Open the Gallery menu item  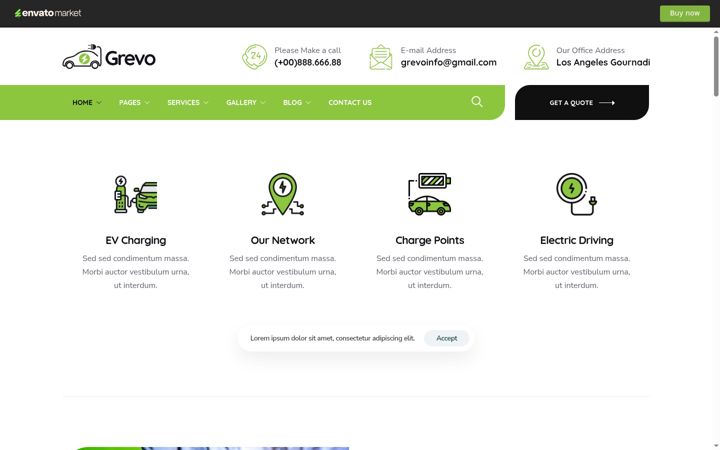pyautogui.click(x=241, y=102)
